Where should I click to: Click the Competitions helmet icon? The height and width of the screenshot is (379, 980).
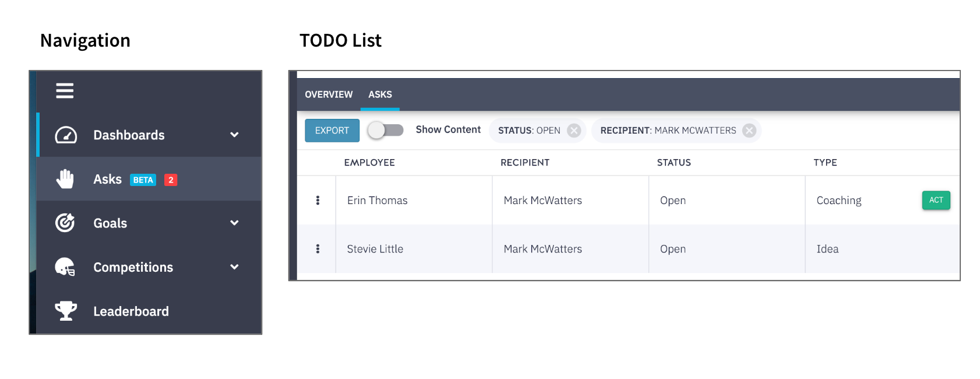[x=65, y=267]
